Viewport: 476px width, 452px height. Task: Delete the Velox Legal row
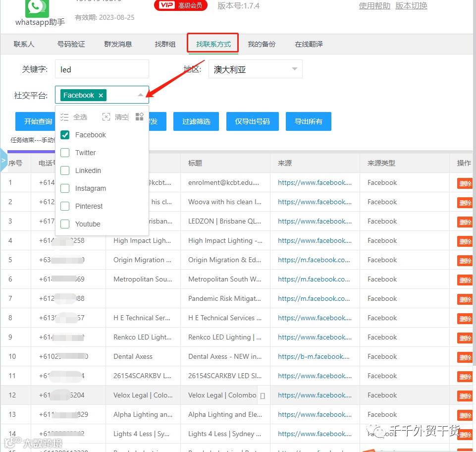coord(465,396)
